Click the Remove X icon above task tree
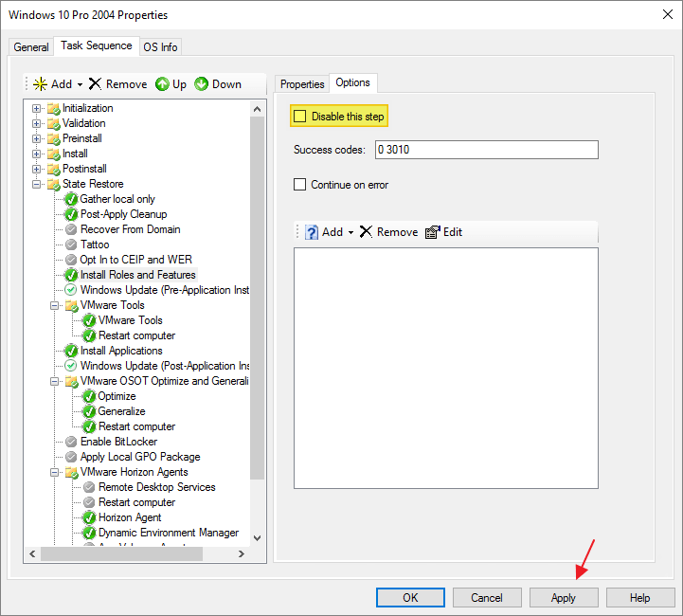Screen dimensions: 683x616 pyautogui.click(x=95, y=84)
